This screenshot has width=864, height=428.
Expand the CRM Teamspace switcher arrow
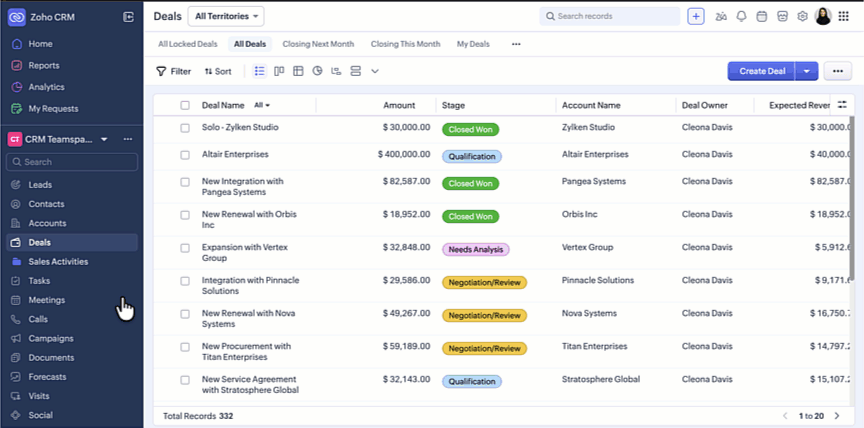(104, 139)
